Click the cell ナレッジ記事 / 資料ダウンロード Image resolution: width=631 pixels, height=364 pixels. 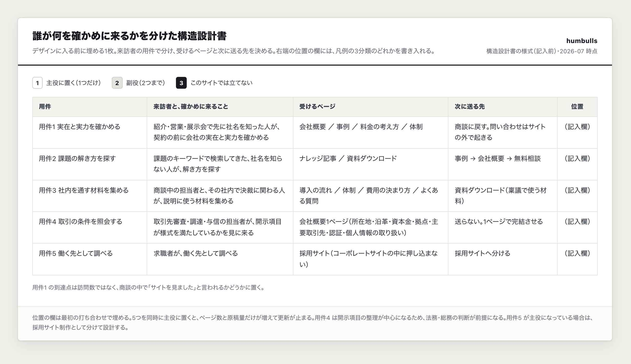pos(371,164)
